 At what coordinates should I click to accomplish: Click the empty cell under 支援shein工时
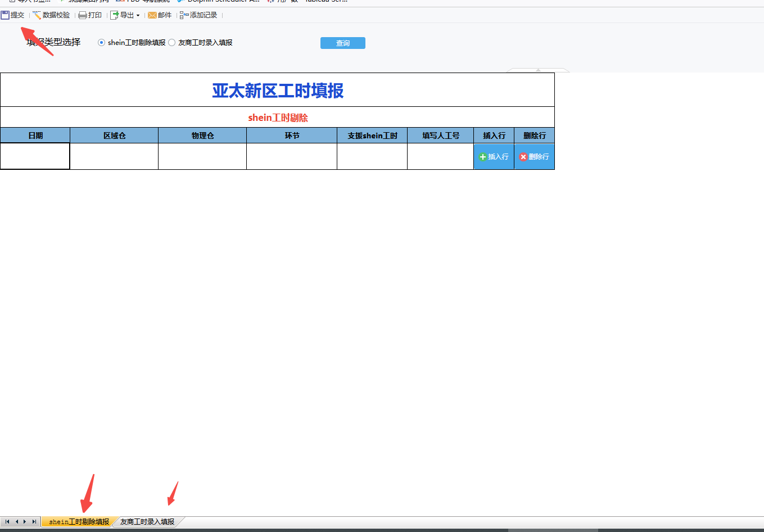point(372,156)
